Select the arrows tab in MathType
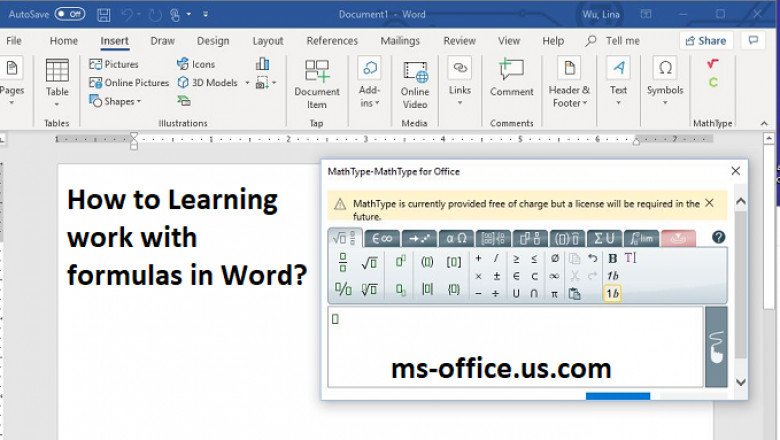Screen dimensions: 780x440 (x=419, y=239)
